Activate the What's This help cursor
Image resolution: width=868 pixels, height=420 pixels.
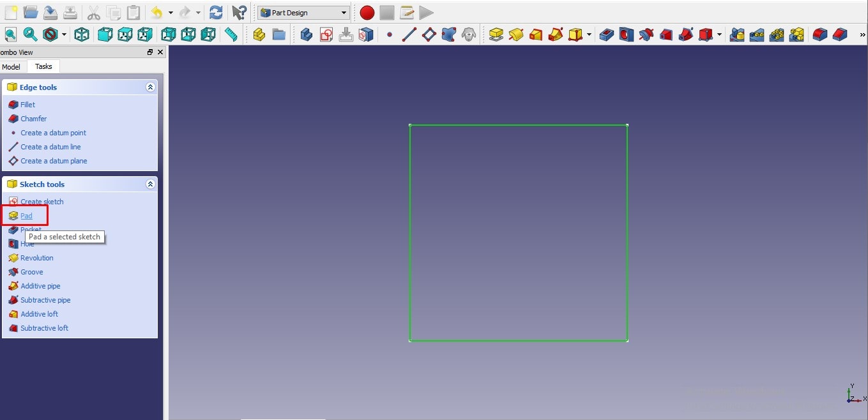pyautogui.click(x=239, y=12)
